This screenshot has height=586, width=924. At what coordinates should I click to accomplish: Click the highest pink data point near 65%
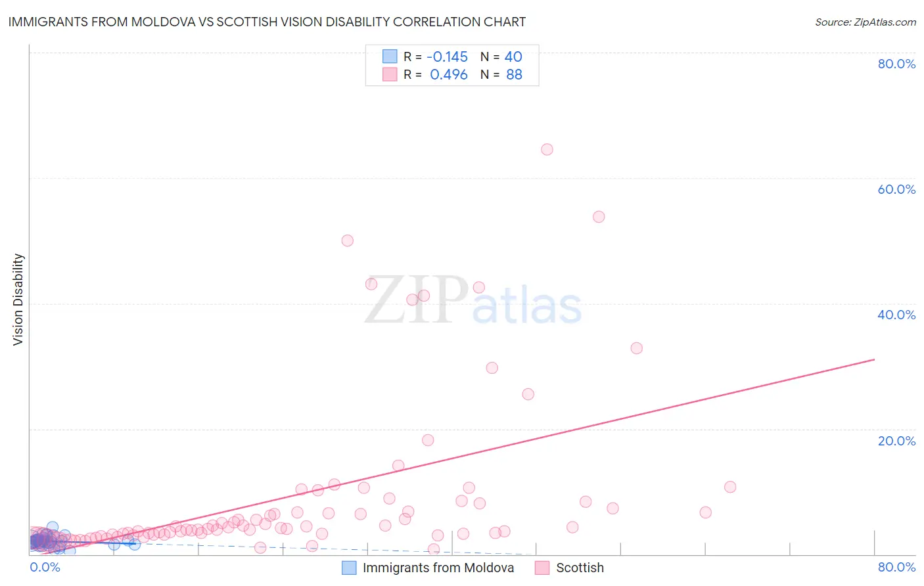click(x=547, y=149)
